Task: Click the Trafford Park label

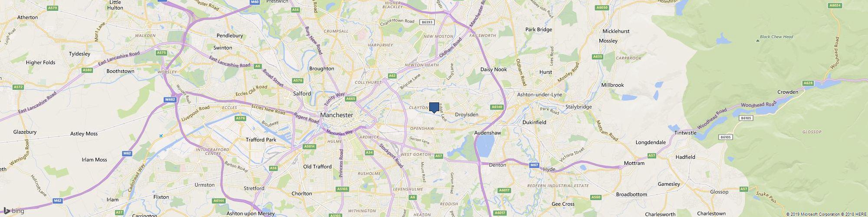Action: (x=261, y=140)
